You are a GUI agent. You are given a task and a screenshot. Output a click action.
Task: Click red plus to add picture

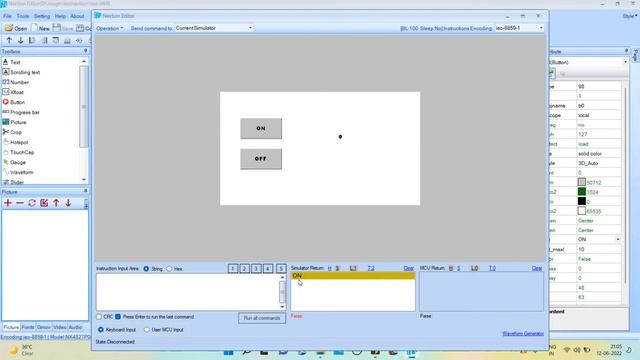[8, 203]
